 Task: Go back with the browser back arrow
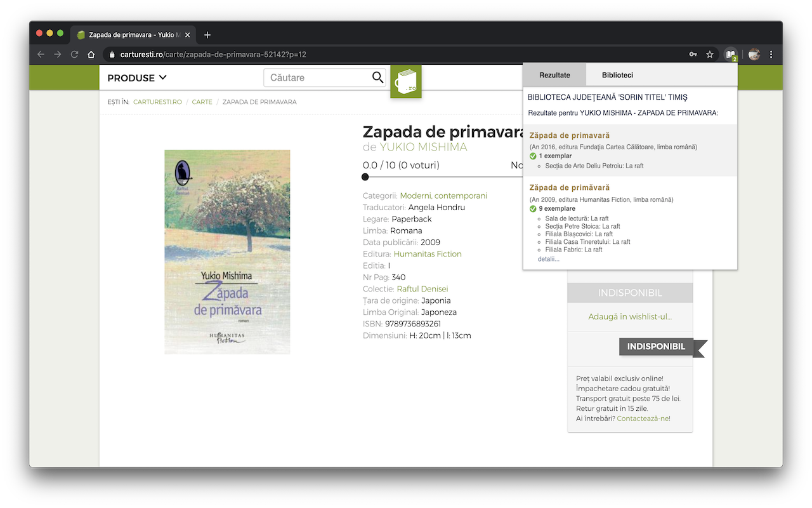pos(41,55)
